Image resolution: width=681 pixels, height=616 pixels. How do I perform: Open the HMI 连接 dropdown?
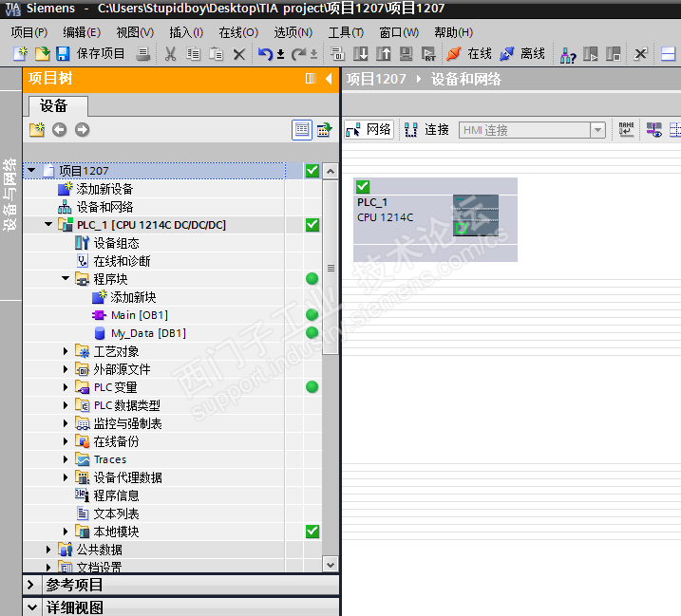(x=597, y=130)
